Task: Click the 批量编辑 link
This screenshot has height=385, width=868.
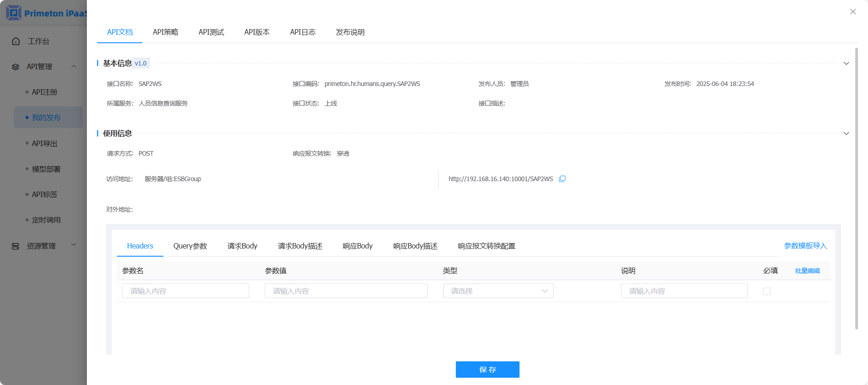Action: point(807,271)
